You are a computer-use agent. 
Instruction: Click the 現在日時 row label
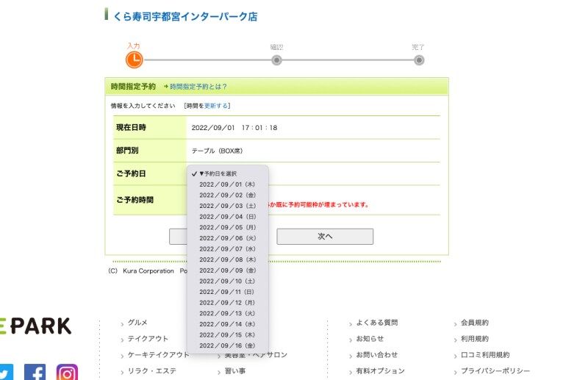(x=131, y=128)
